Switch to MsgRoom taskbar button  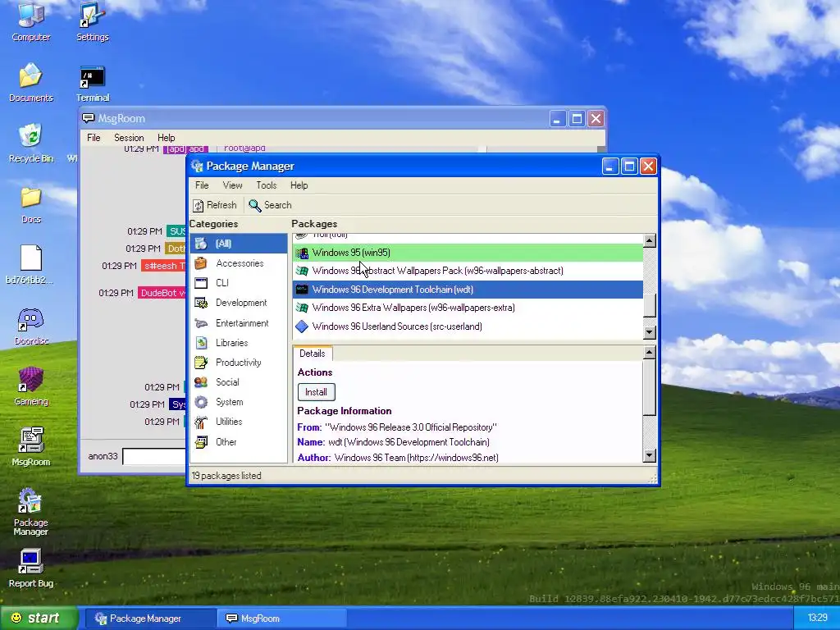[282, 619]
